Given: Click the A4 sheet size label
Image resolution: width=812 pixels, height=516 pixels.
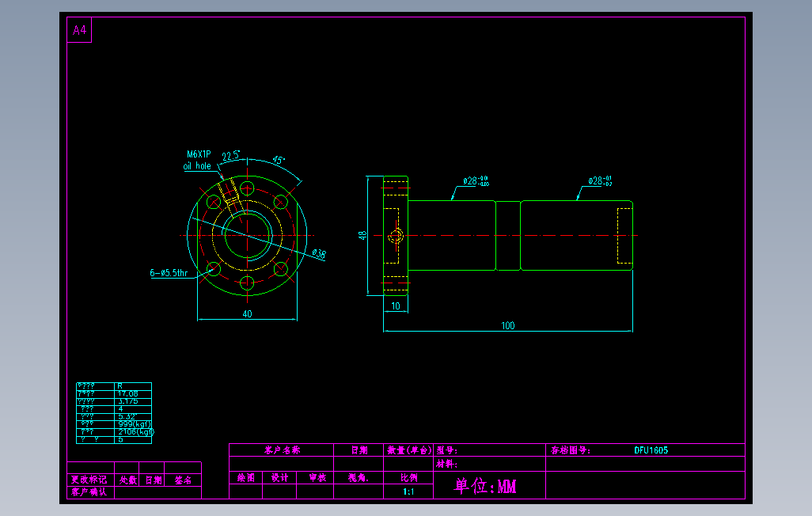Looking at the screenshot, I should 79,30.
